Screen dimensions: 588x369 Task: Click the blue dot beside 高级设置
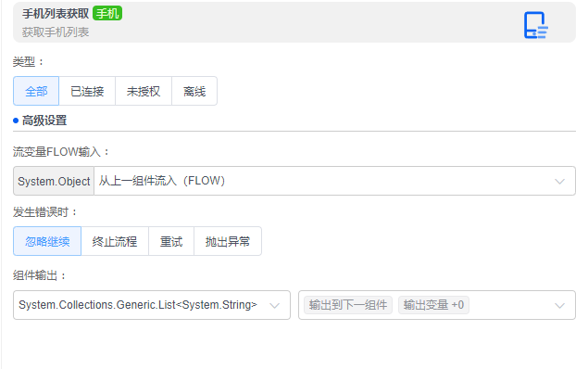pos(16,121)
